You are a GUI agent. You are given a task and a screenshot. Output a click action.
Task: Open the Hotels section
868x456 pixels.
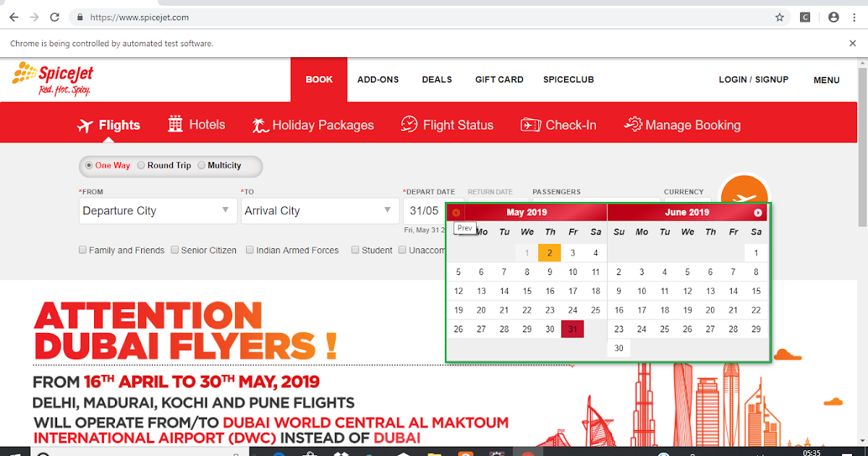point(197,124)
